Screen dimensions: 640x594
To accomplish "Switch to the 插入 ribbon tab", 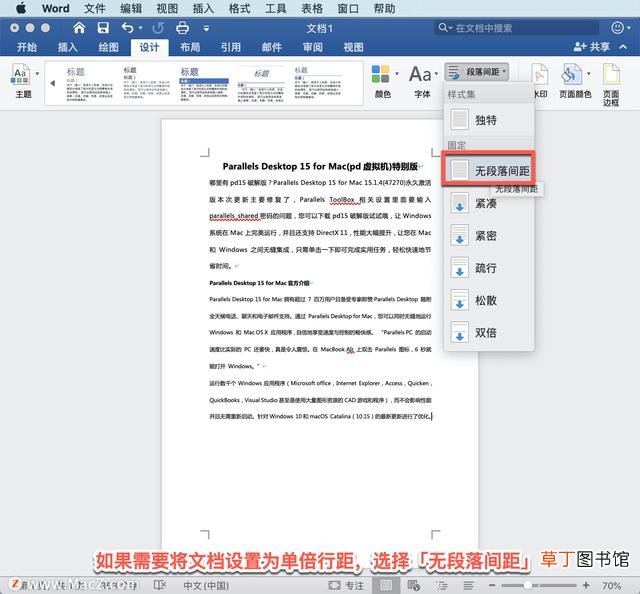I will pos(67,47).
